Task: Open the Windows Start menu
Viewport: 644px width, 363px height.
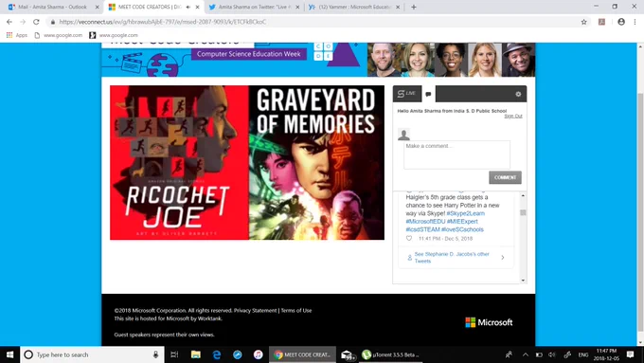Action: [9, 354]
